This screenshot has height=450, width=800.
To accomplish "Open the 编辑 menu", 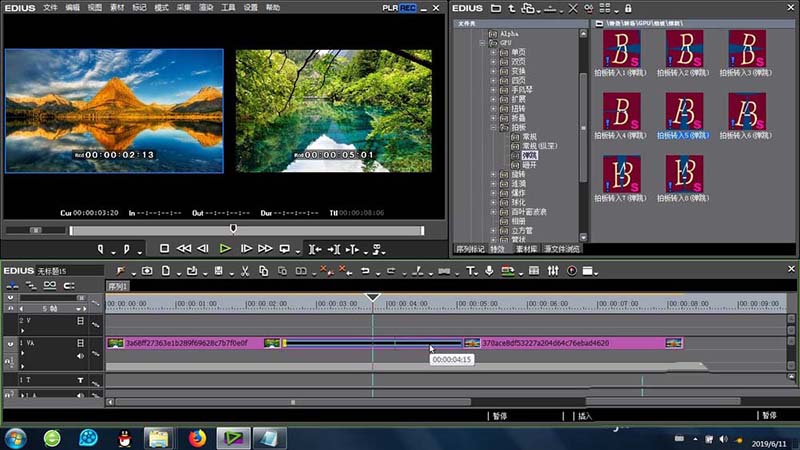I will 72,8.
